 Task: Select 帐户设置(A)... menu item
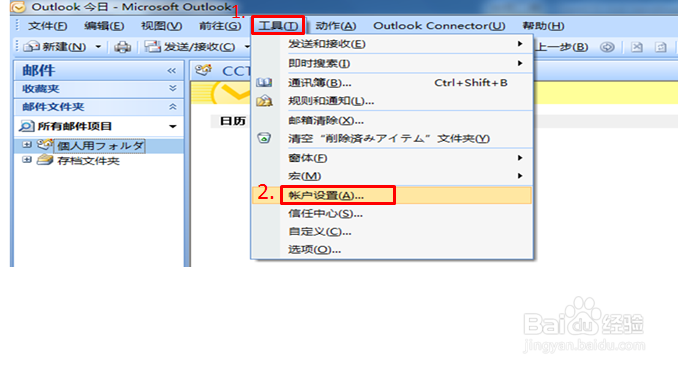click(392, 195)
